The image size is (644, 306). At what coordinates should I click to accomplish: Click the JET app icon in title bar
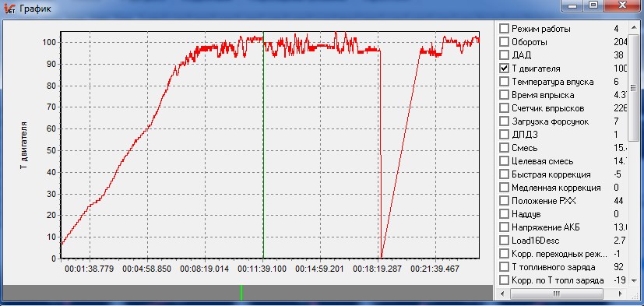[x=9, y=9]
